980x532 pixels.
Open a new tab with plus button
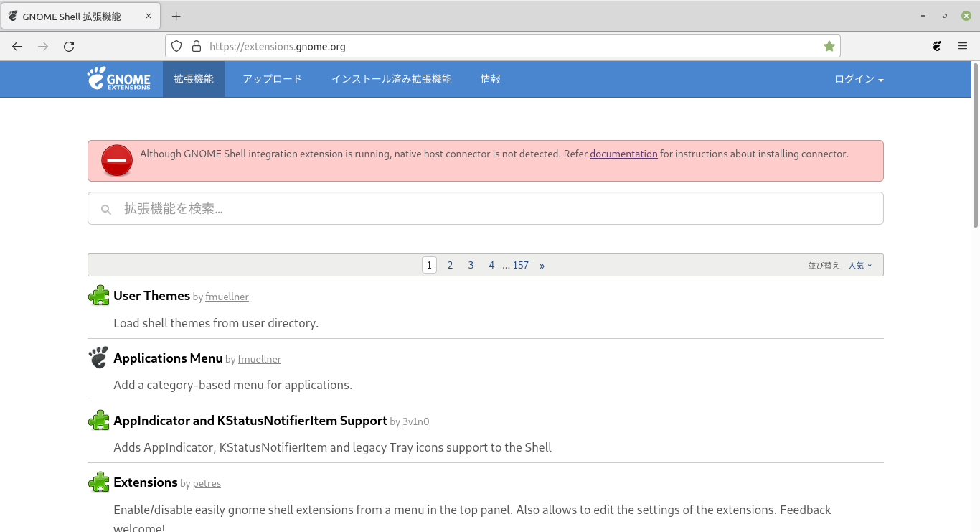click(x=176, y=16)
